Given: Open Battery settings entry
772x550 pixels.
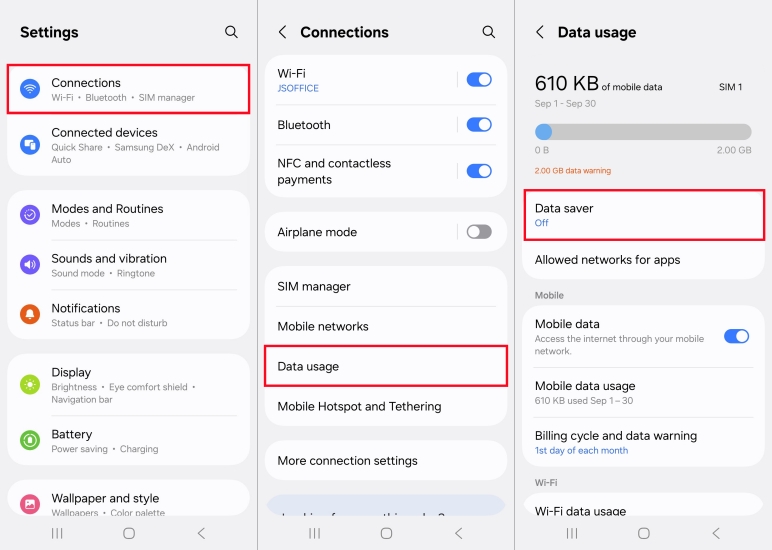Looking at the screenshot, I should 129,440.
